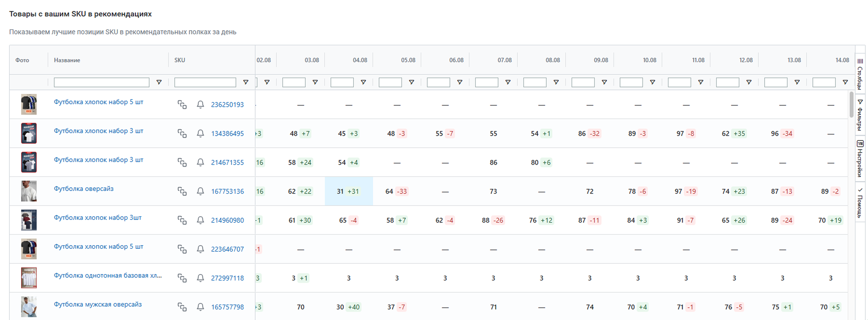The image size is (868, 320).
Task: Click bell icon for SKU 165757798
Action: click(x=200, y=307)
